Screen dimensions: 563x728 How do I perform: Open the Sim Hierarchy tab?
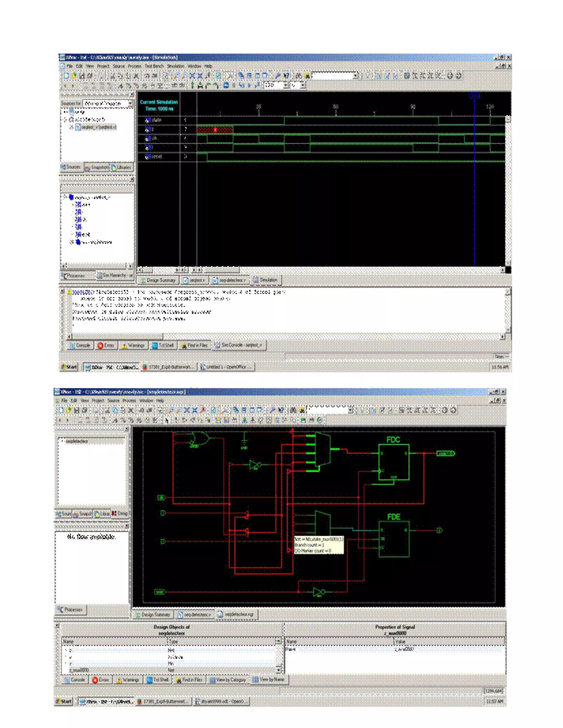[x=114, y=275]
